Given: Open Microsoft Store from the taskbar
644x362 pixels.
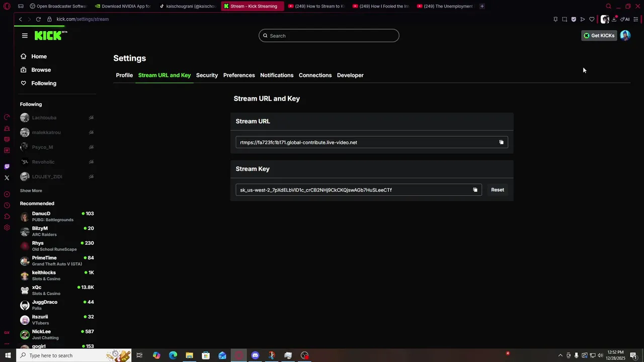Looking at the screenshot, I should 206,355.
